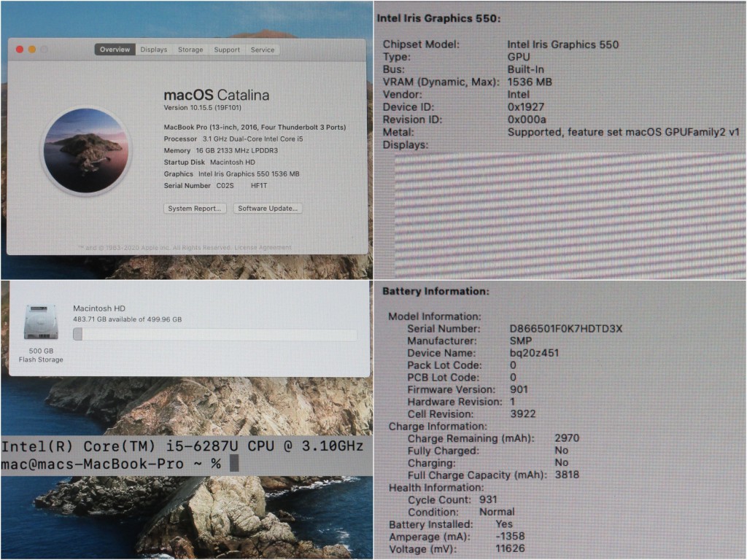This screenshot has height=560, width=747.
Task: Click the Revision ID '0x000a'
Action: [527, 120]
